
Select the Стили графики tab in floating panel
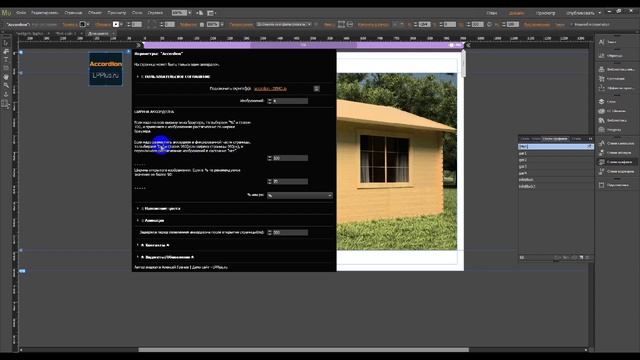(x=555, y=139)
